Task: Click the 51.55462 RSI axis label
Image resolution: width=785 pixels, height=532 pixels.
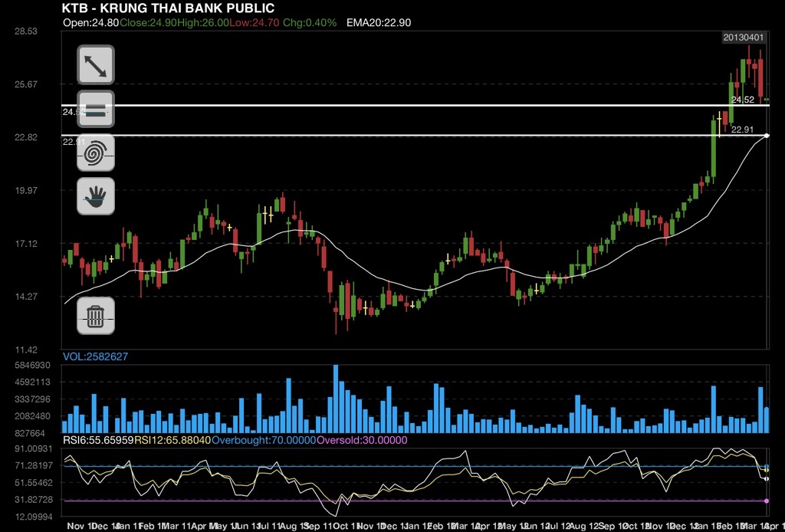Action: click(x=34, y=483)
